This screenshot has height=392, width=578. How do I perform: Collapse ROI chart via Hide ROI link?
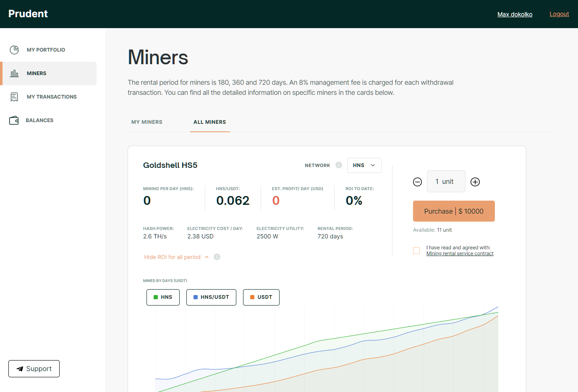pyautogui.click(x=176, y=257)
